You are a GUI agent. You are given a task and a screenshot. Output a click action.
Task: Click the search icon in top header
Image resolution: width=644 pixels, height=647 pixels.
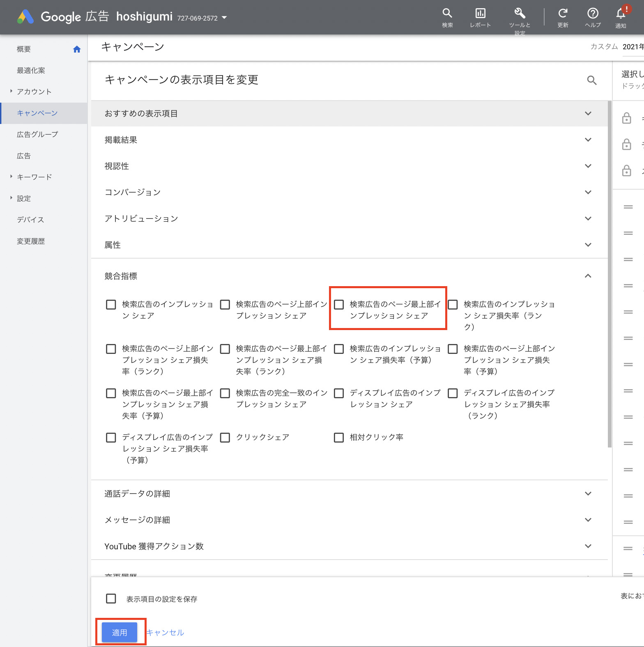tap(447, 14)
